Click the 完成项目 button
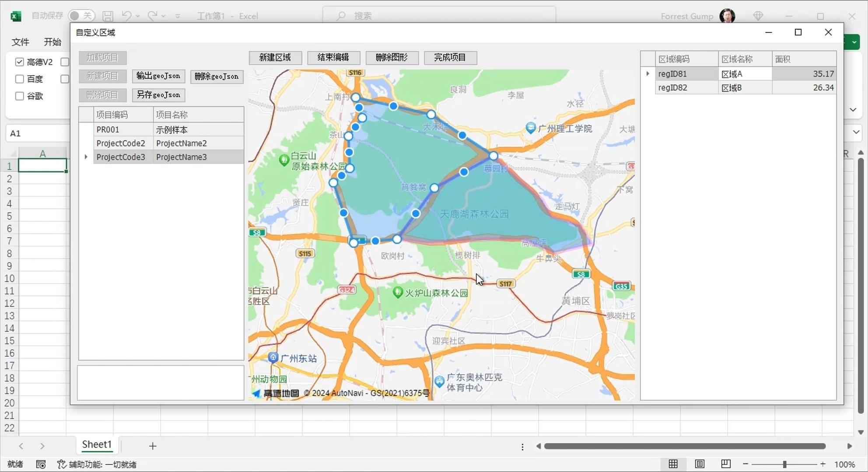868x472 pixels. click(x=450, y=58)
